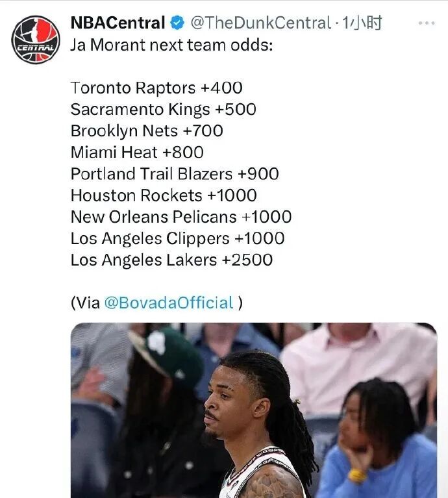448x498 pixels.
Task: Click the blue verified badge
Action: 177,23
